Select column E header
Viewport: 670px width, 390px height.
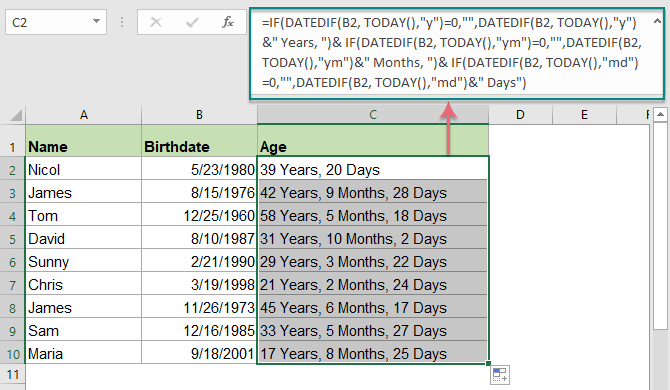coord(584,115)
